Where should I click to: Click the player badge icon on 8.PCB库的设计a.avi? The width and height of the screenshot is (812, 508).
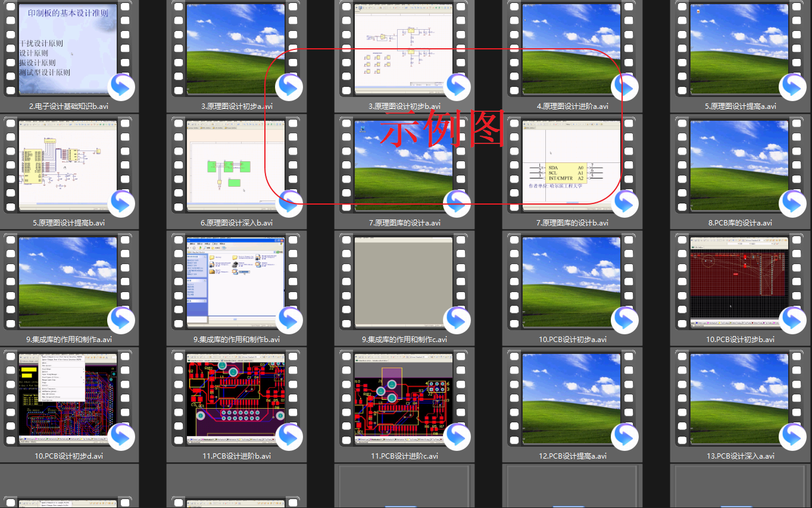tap(792, 204)
